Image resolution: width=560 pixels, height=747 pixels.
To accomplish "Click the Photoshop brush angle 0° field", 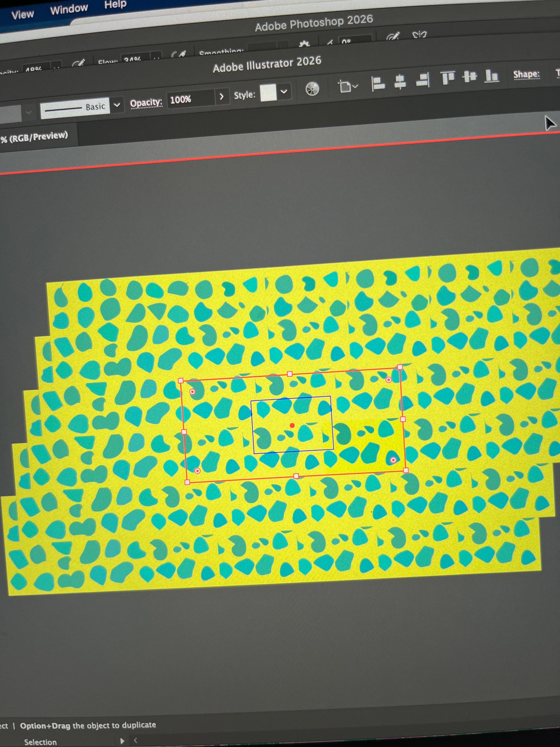I will coord(355,40).
